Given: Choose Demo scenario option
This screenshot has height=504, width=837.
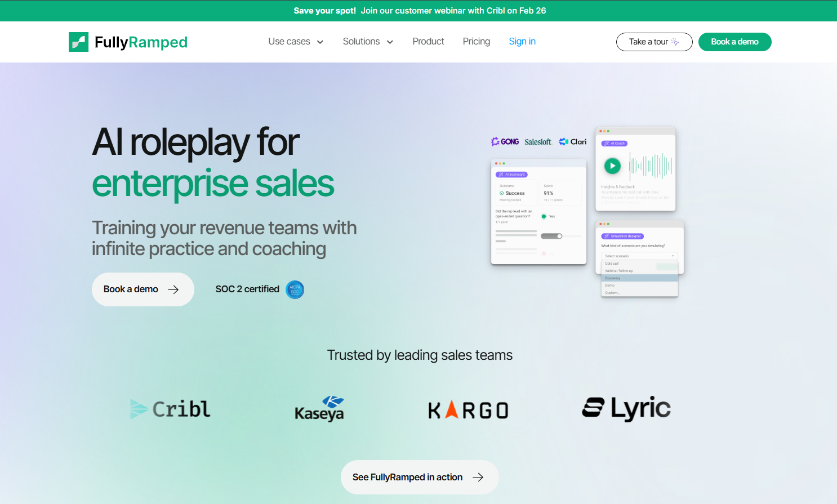Looking at the screenshot, I should coord(639,286).
